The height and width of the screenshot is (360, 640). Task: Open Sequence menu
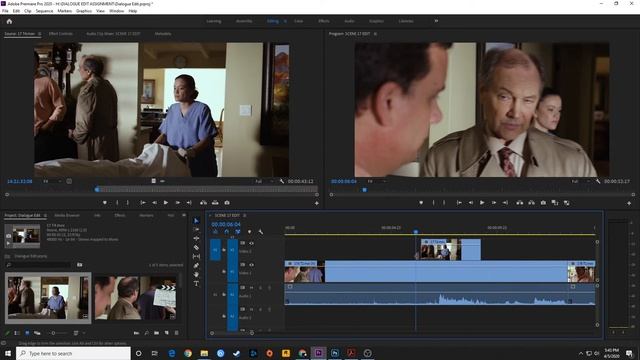pos(44,11)
